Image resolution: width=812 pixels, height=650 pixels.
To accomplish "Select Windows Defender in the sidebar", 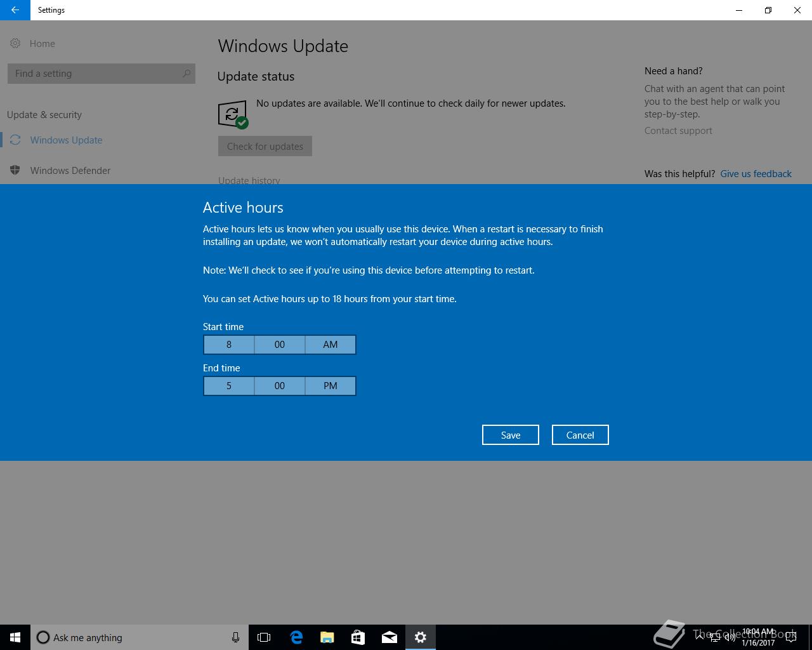I will coord(70,170).
